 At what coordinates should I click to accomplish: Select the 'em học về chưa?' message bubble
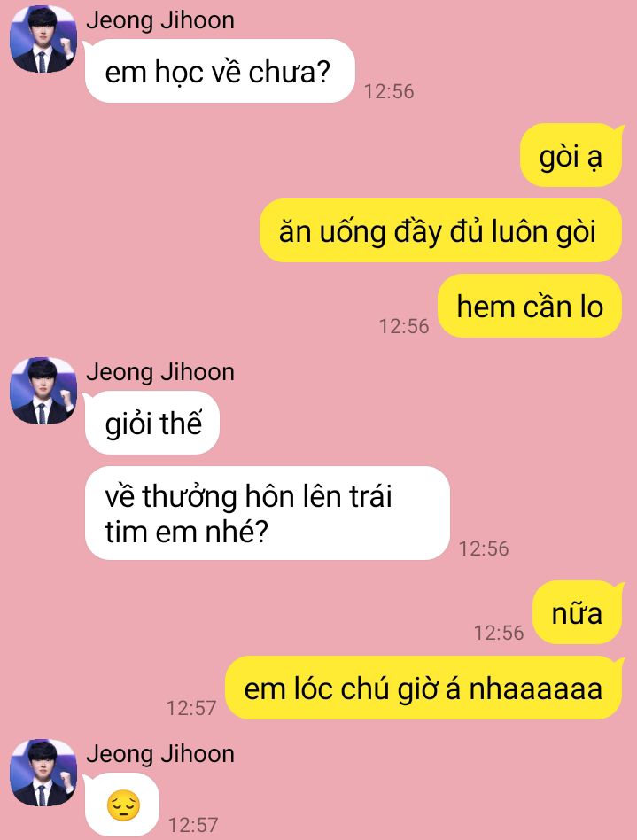[x=220, y=71]
